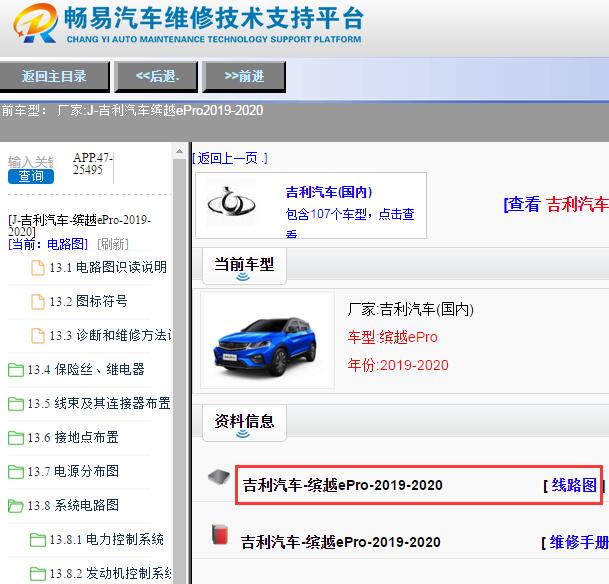Click the gray chip icon beside 线路图 row
The image size is (609, 584).
219,477
